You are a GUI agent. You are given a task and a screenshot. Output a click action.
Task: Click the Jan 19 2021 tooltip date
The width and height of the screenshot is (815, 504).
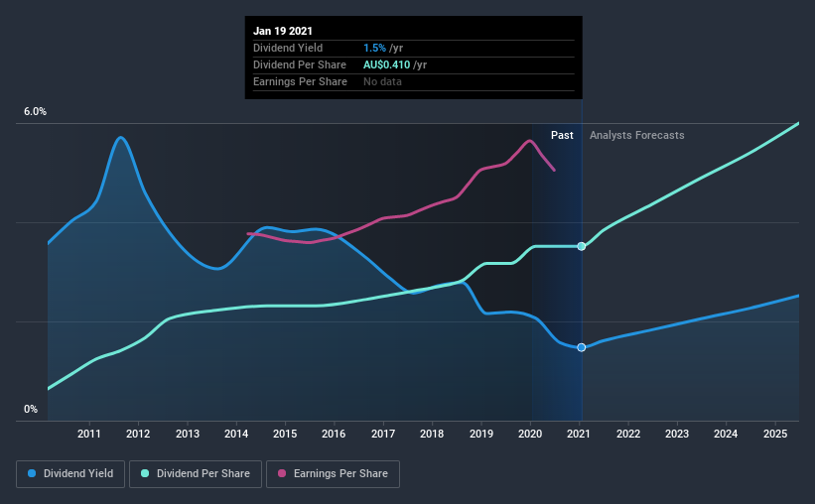click(x=283, y=31)
